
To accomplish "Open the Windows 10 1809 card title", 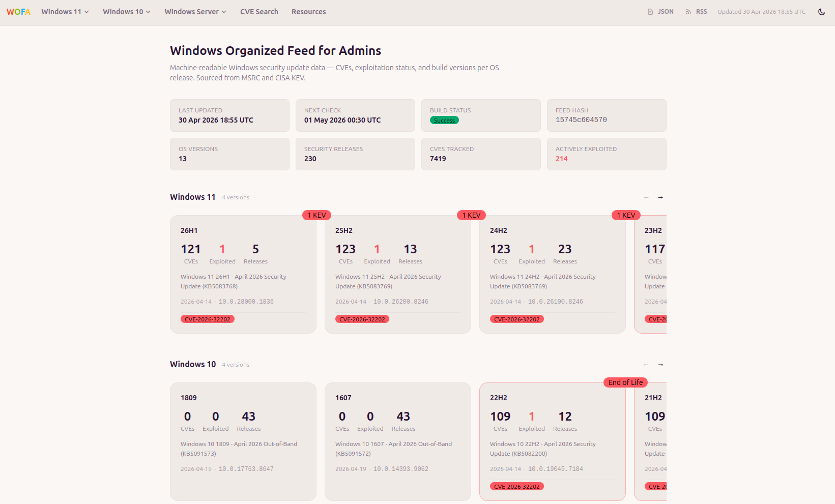I will coord(188,398).
